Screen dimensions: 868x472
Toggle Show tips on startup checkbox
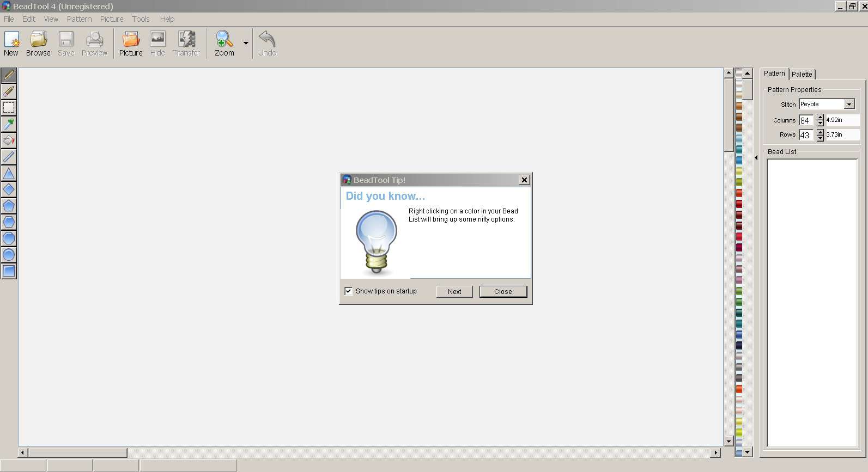(x=349, y=291)
